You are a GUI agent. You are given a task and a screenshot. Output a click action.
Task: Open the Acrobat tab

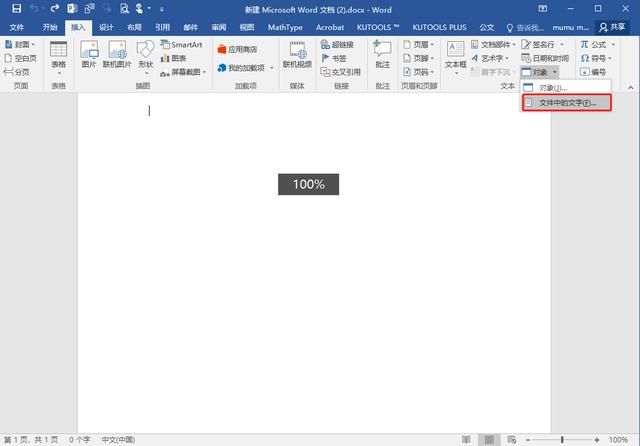(x=330, y=27)
